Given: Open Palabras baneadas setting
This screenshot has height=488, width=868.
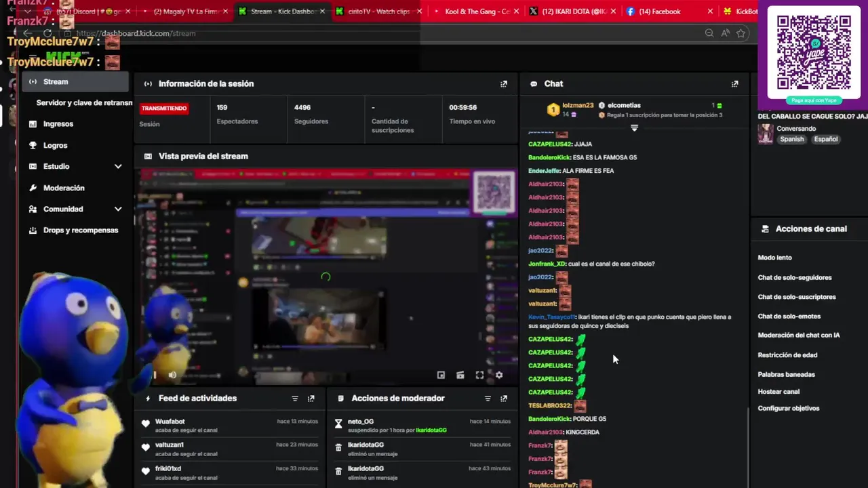Looking at the screenshot, I should 786,375.
